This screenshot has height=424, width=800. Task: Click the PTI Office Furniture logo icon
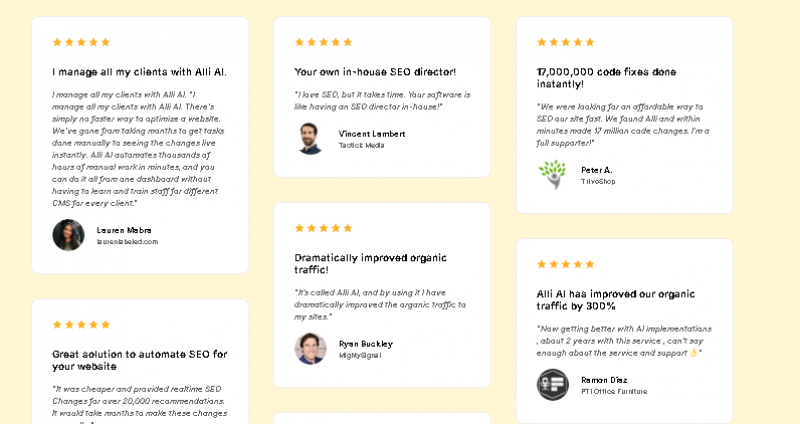pyautogui.click(x=552, y=384)
